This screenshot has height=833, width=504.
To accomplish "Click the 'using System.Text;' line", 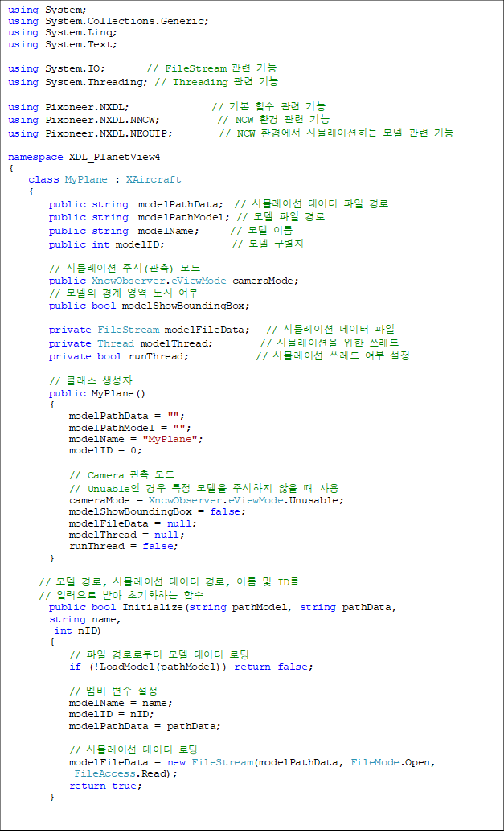I will click(63, 45).
